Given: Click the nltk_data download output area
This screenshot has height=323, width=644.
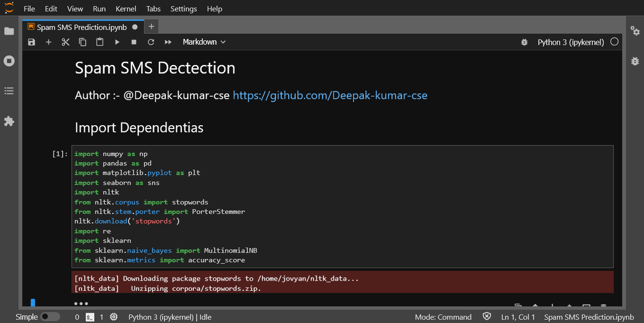Looking at the screenshot, I should pyautogui.click(x=342, y=283).
